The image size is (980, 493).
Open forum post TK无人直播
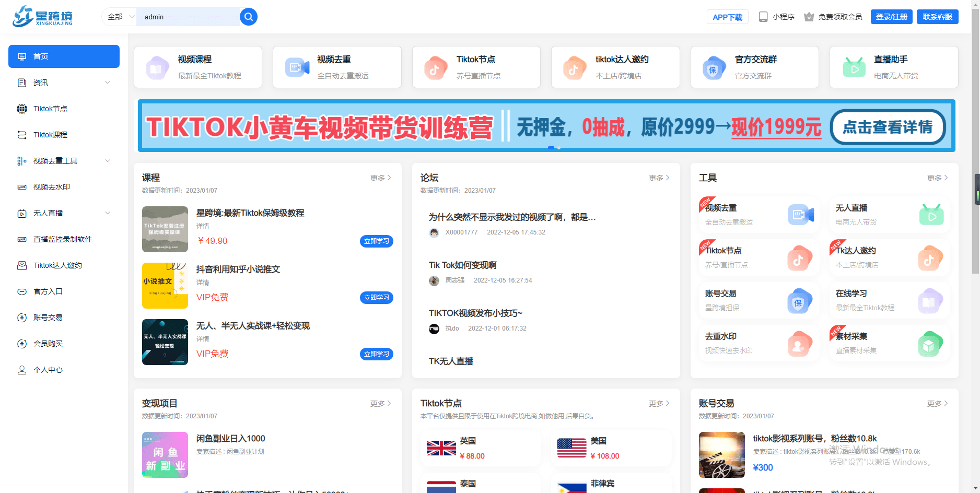click(451, 361)
